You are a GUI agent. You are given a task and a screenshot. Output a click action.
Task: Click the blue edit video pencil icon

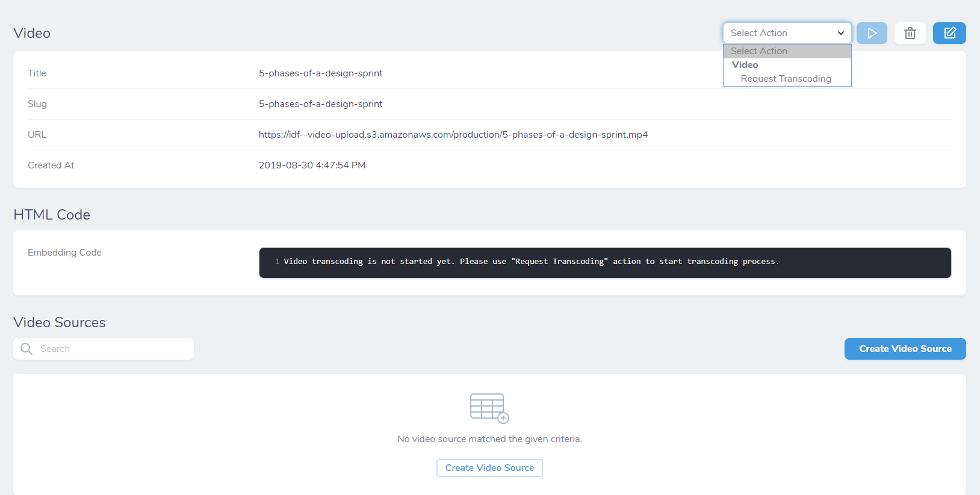(x=949, y=33)
